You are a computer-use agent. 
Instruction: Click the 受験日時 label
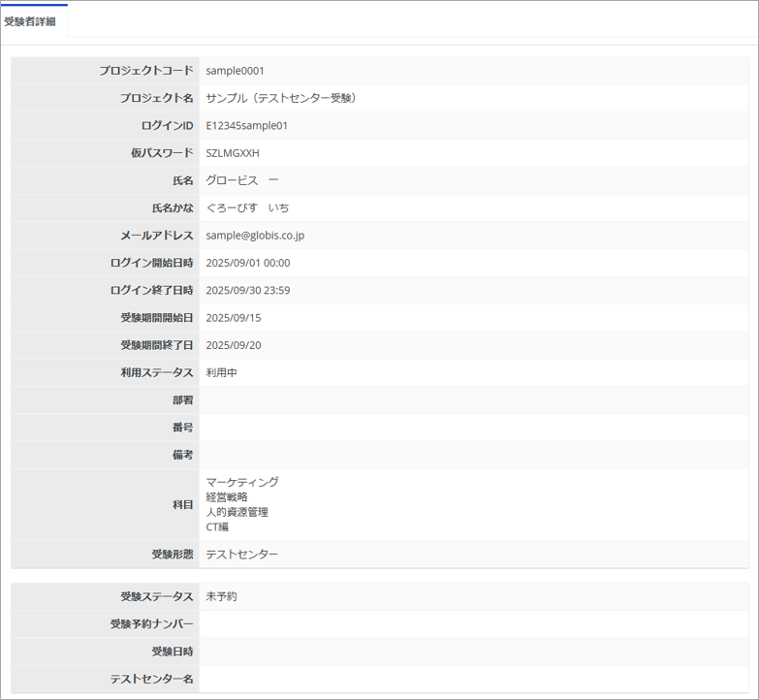(173, 652)
